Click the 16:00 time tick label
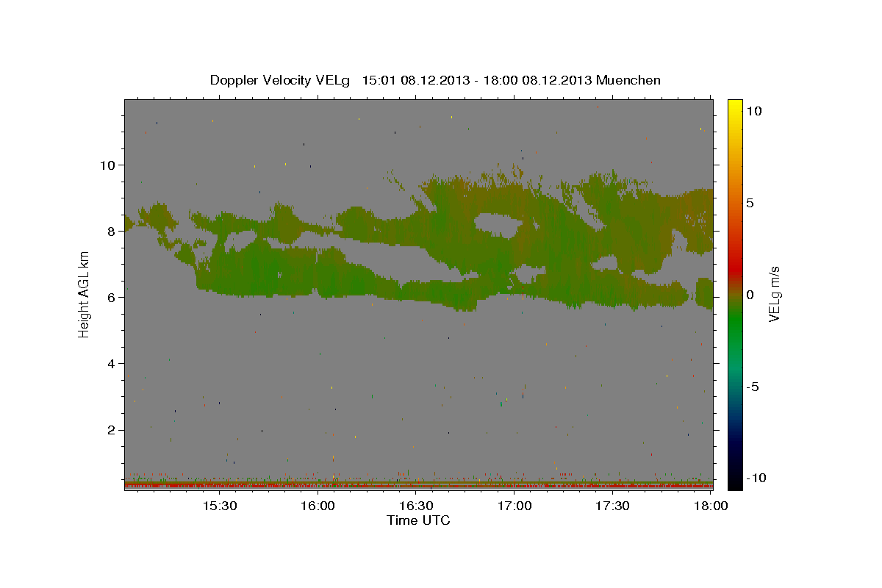This screenshot has width=882, height=588. [x=318, y=506]
